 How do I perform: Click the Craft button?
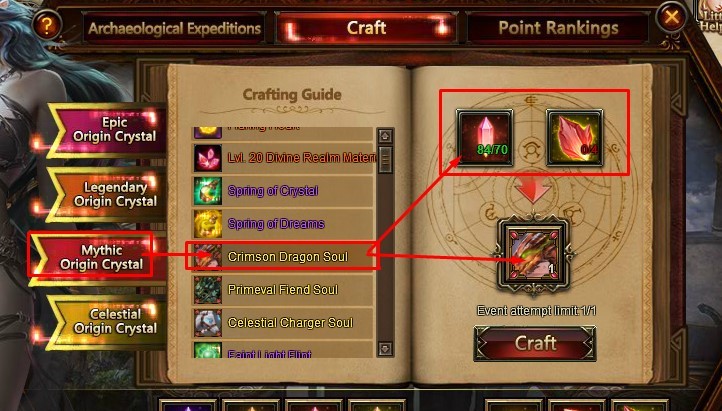[535, 343]
